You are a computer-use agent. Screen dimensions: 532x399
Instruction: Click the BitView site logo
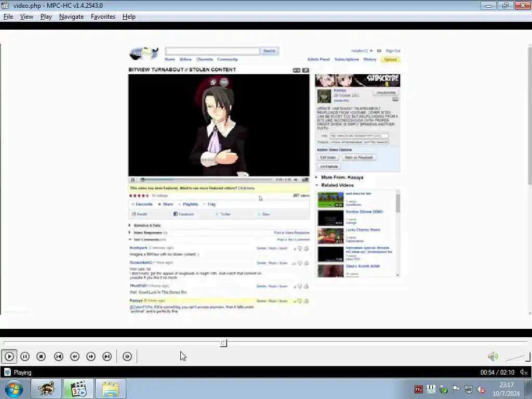click(144, 54)
